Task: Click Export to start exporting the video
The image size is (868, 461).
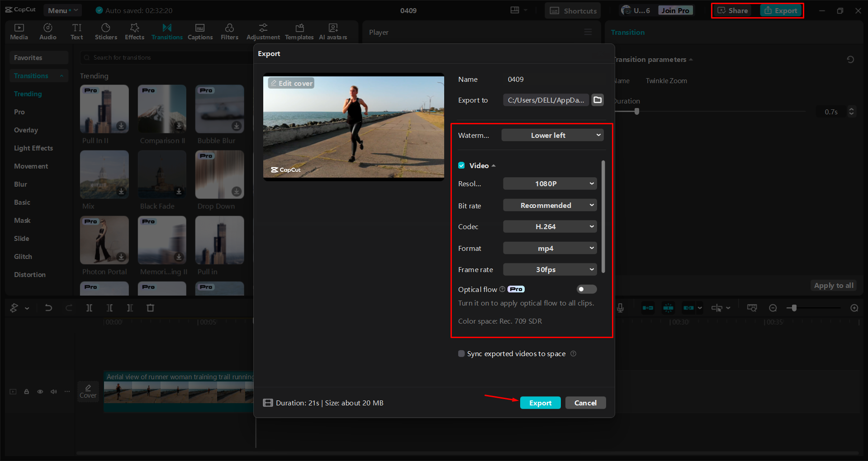Action: point(540,402)
